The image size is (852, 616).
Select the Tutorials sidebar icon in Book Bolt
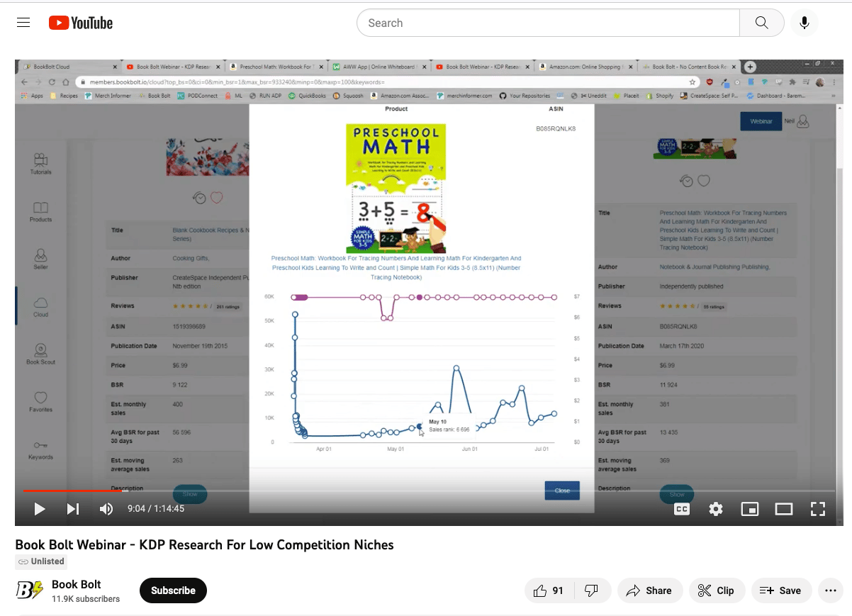(40, 163)
